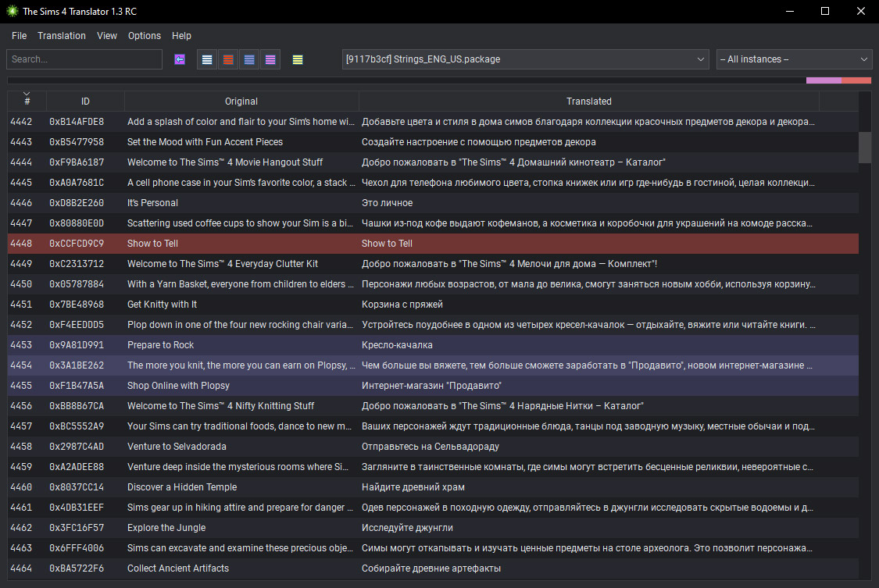Select original text 'It's Personal'
The height and width of the screenshot is (588, 879).
[152, 203]
